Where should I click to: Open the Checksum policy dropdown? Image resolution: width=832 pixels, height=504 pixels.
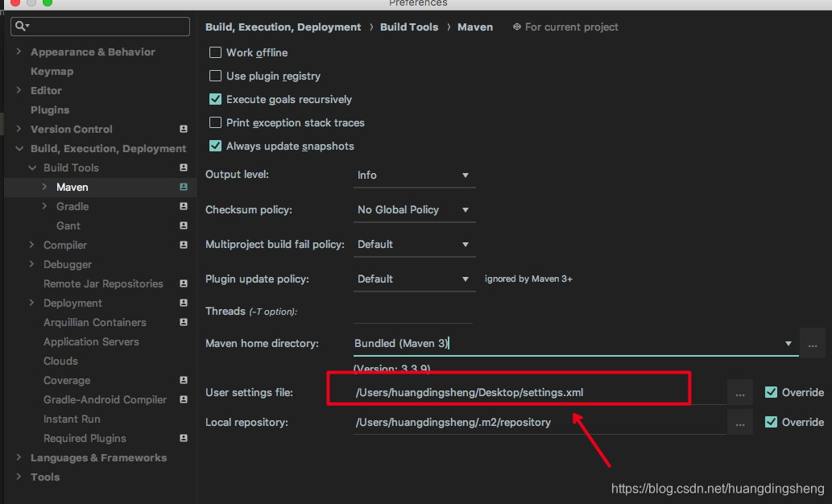coord(415,209)
